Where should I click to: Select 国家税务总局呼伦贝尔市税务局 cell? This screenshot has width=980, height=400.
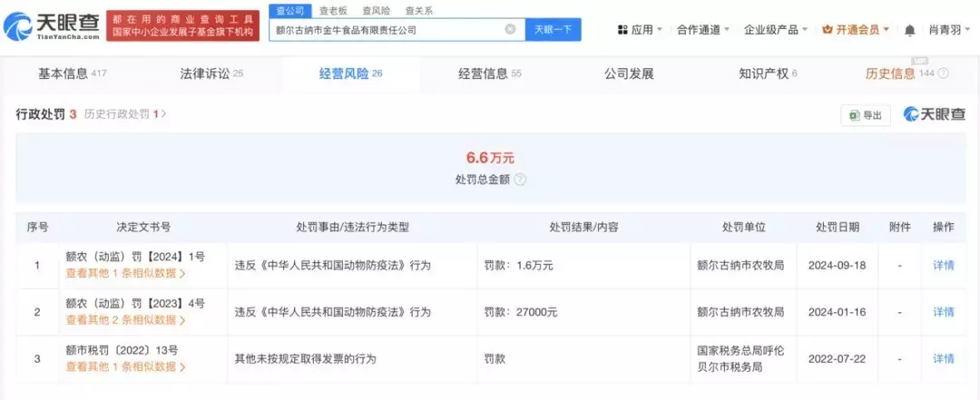[x=740, y=359]
